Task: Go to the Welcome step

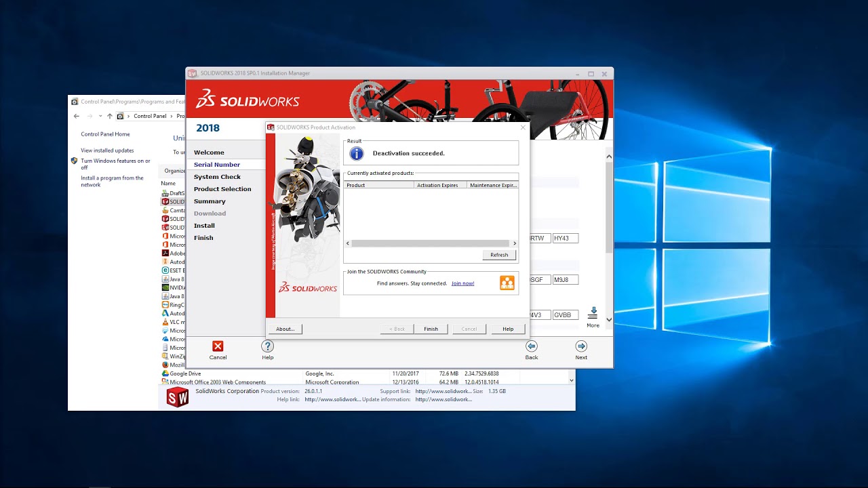Action: click(209, 152)
